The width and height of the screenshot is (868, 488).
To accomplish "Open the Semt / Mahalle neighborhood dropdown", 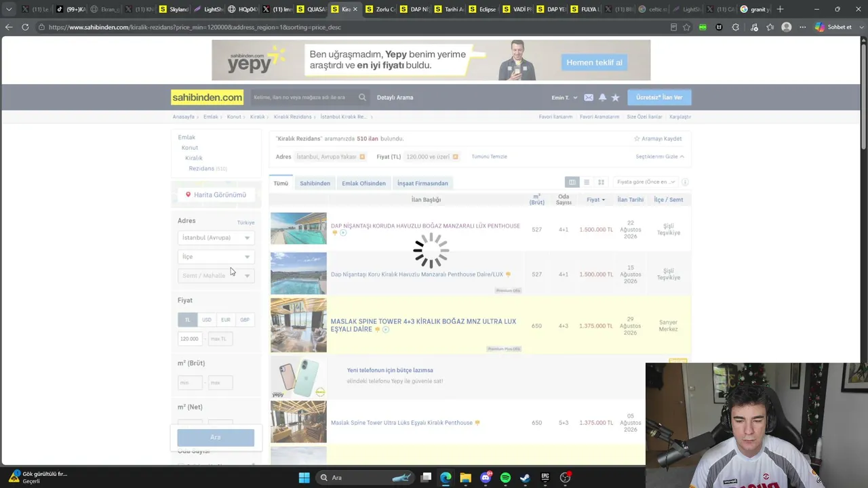I will (216, 276).
